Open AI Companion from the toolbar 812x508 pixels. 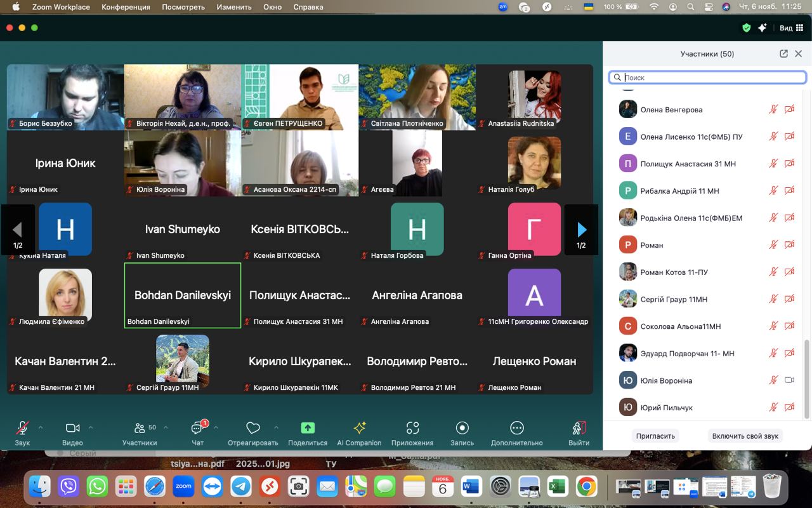pyautogui.click(x=359, y=429)
